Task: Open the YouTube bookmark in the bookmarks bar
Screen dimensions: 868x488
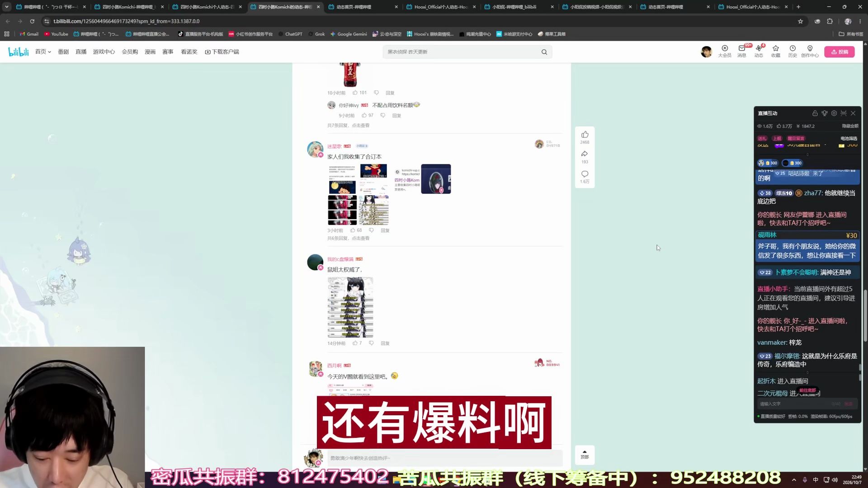Action: pyautogui.click(x=56, y=34)
